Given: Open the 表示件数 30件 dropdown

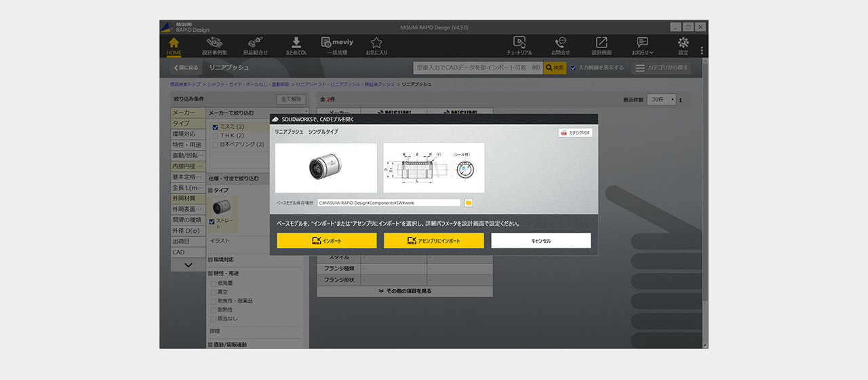Looking at the screenshot, I should pos(661,100).
